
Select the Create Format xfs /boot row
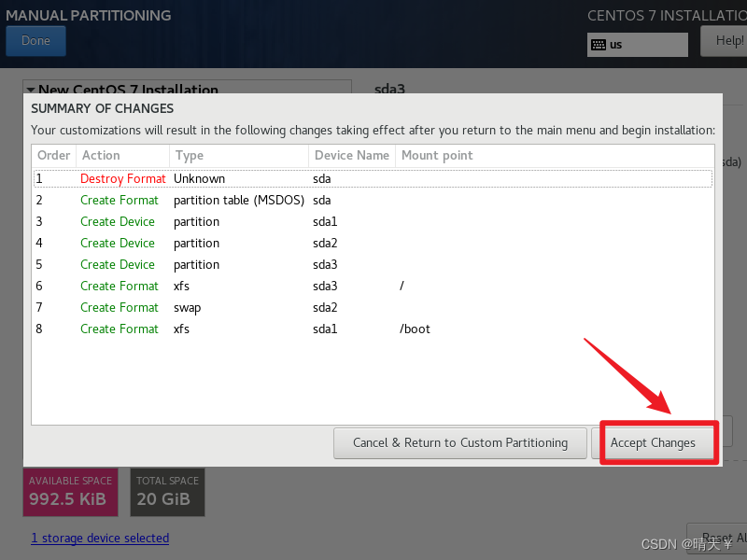(x=373, y=329)
